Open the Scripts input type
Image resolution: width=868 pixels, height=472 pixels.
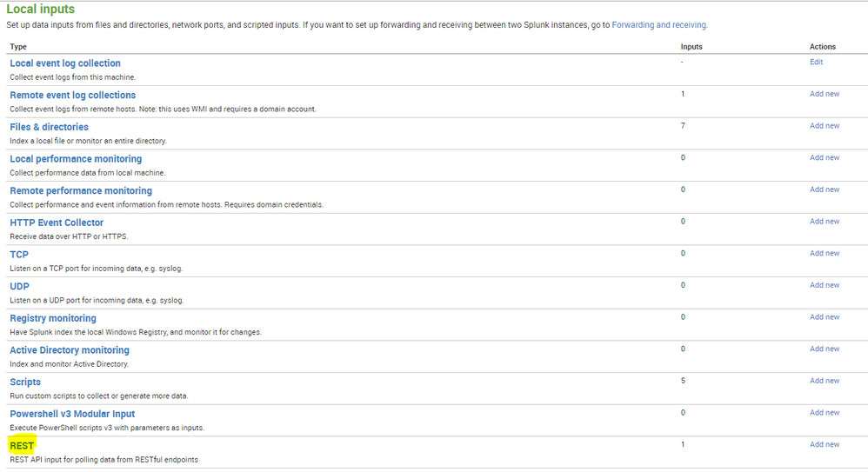click(25, 382)
